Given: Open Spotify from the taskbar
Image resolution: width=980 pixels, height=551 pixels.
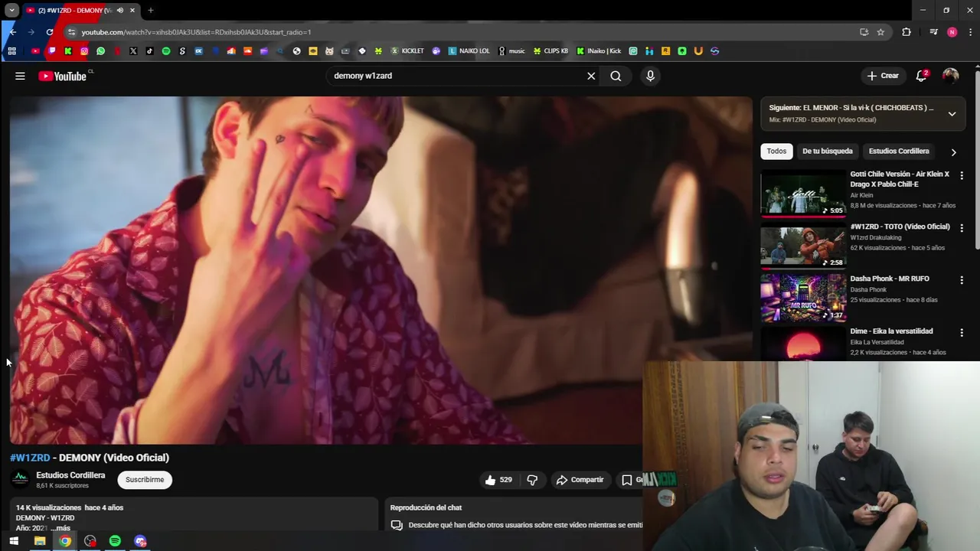Looking at the screenshot, I should coord(115,541).
